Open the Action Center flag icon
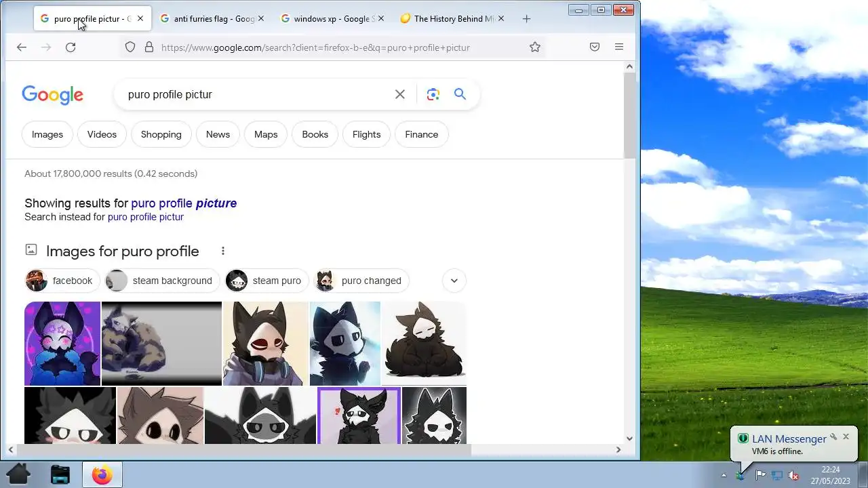 (x=760, y=475)
